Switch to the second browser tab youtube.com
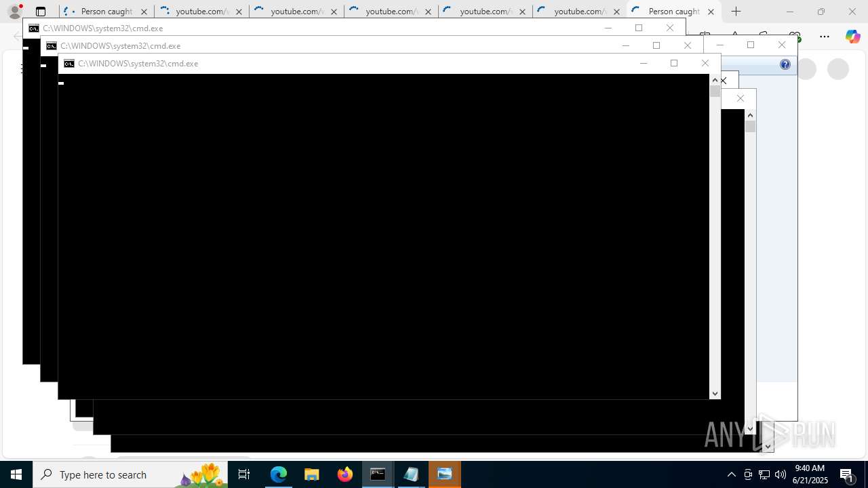 click(201, 12)
